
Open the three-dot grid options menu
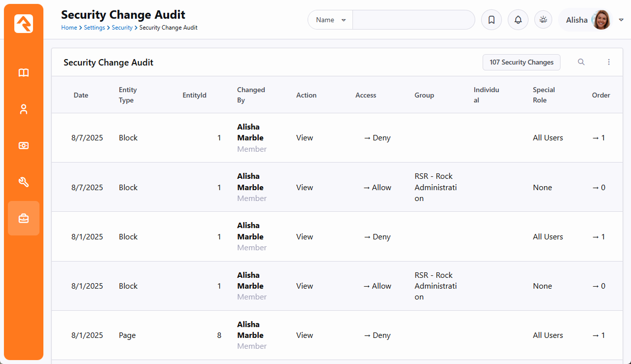(609, 62)
